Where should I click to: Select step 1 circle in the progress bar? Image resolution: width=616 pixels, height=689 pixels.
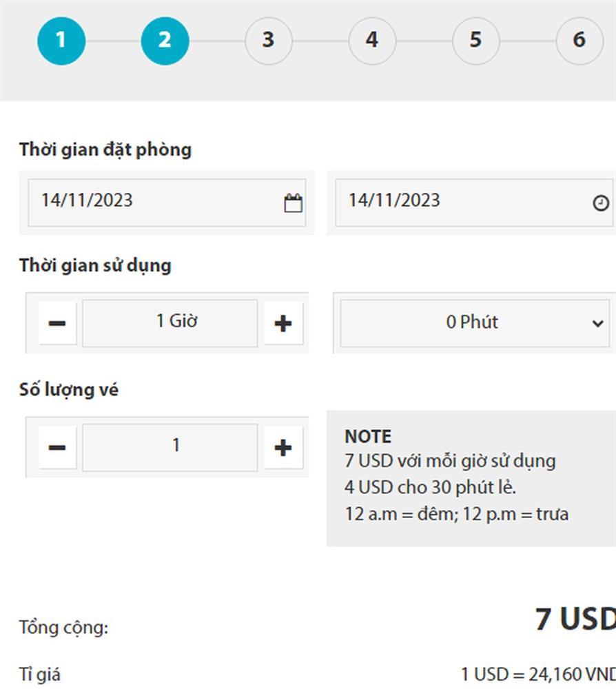tap(61, 40)
